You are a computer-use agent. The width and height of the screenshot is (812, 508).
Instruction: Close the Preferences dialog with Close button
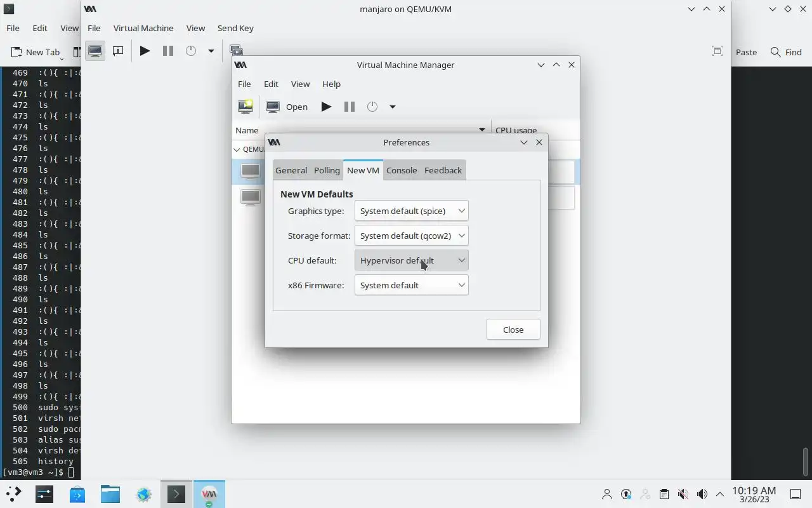(x=513, y=330)
